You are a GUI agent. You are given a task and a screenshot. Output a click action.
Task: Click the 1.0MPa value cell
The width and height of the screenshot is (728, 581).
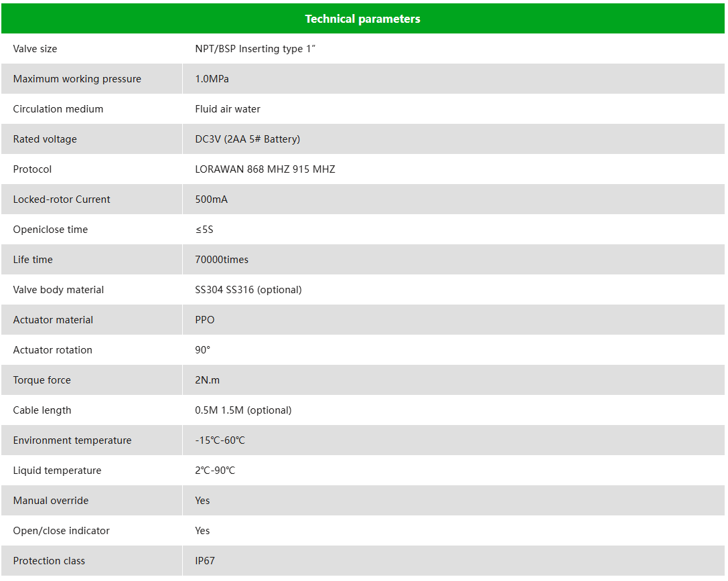(x=453, y=79)
